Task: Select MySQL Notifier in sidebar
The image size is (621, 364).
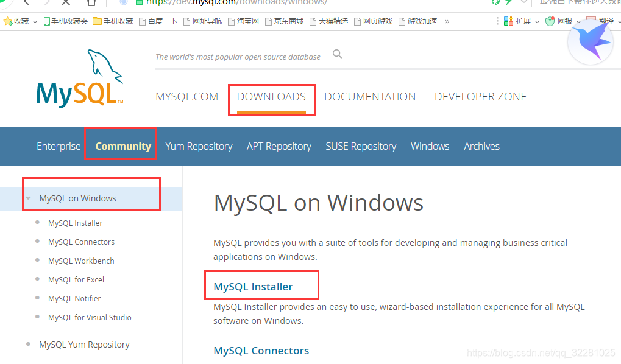Action: [74, 298]
